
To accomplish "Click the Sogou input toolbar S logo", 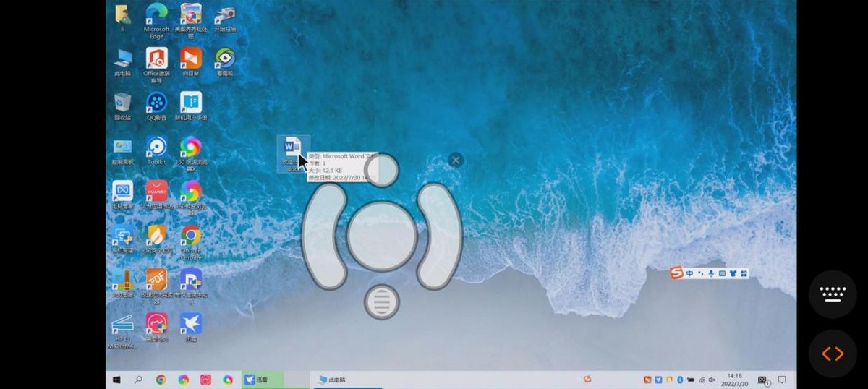I will coord(677,273).
